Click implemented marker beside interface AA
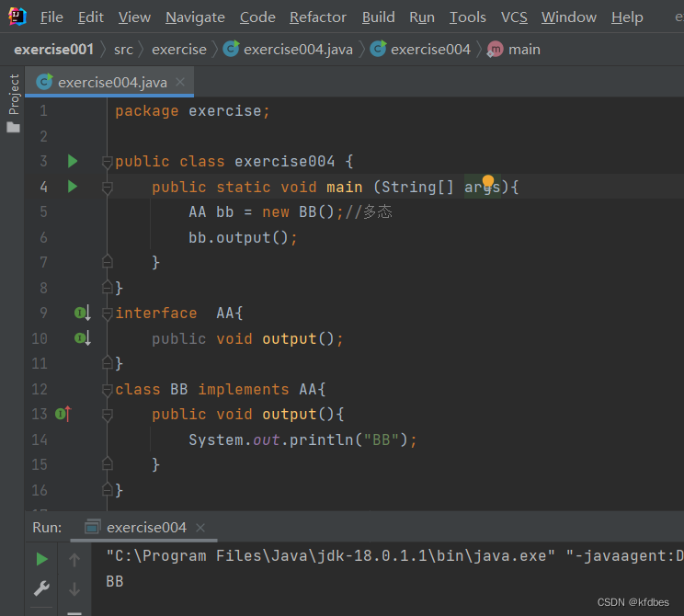The width and height of the screenshot is (684, 616). (x=82, y=314)
